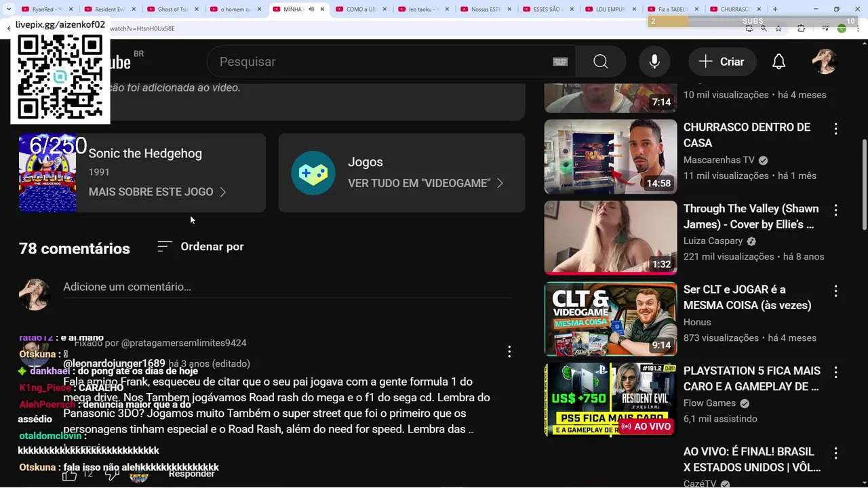Open channel Mascarenhas TV

point(719,161)
